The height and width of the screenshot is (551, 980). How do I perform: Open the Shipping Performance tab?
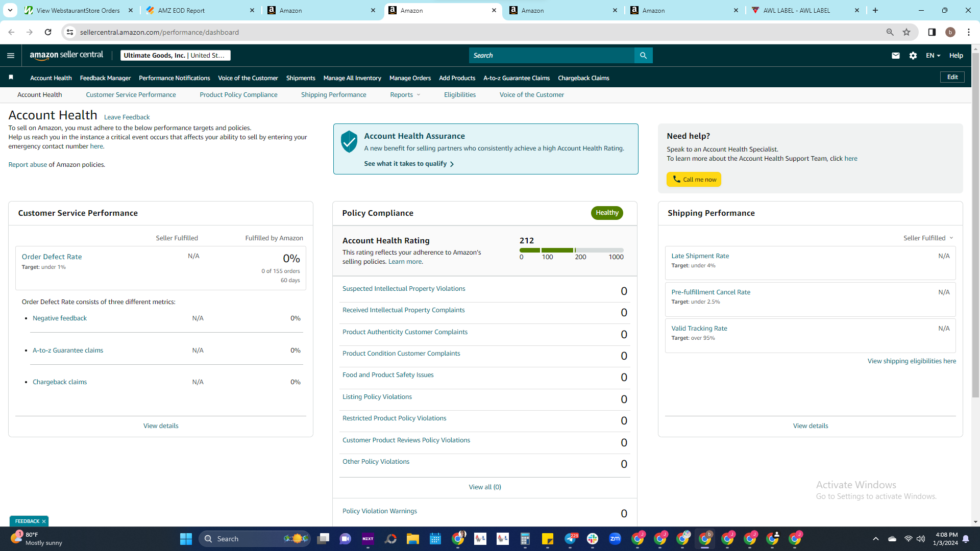[334, 95]
